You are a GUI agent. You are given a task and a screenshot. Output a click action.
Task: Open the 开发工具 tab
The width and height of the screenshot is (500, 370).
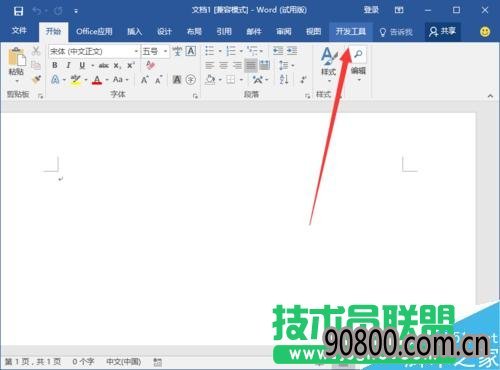[x=351, y=32]
